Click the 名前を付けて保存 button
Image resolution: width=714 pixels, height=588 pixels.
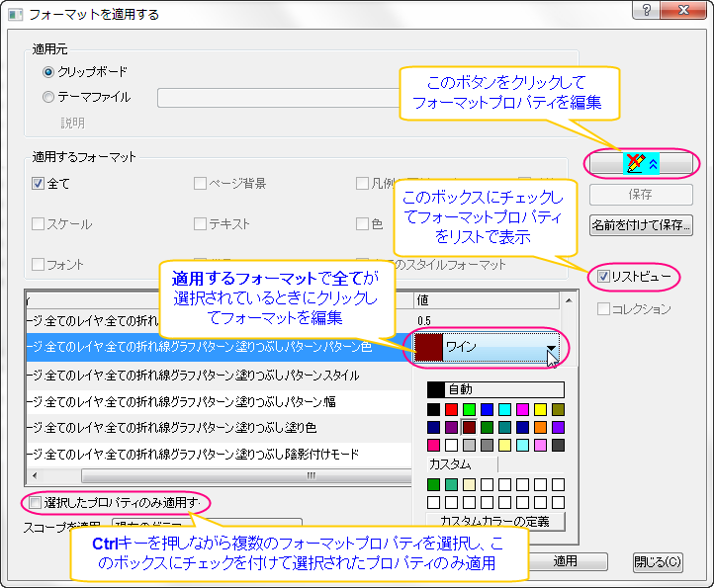pyautogui.click(x=641, y=225)
